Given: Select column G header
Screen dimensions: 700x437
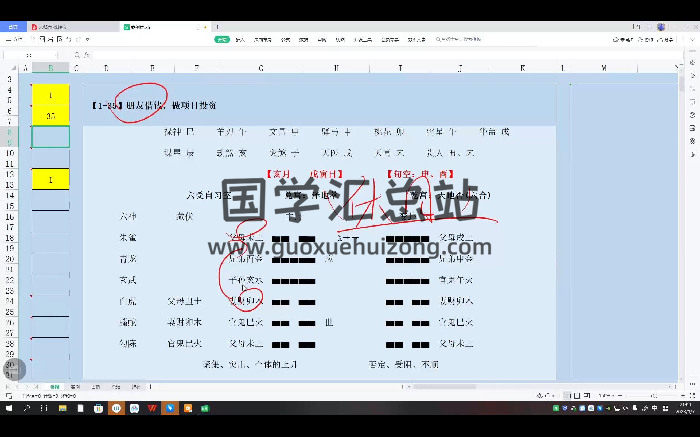Looking at the screenshot, I should (261, 68).
